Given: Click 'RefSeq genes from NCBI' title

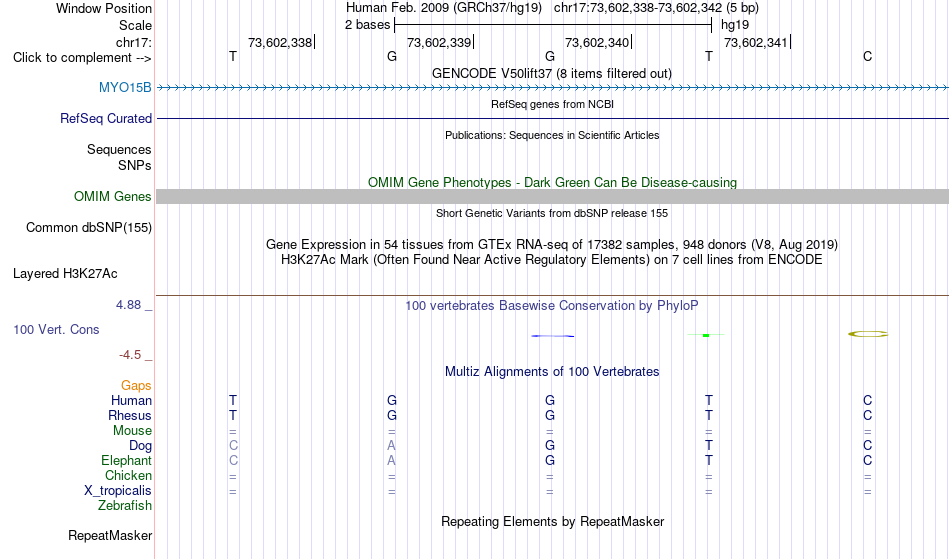Looking at the screenshot, I should point(553,105).
